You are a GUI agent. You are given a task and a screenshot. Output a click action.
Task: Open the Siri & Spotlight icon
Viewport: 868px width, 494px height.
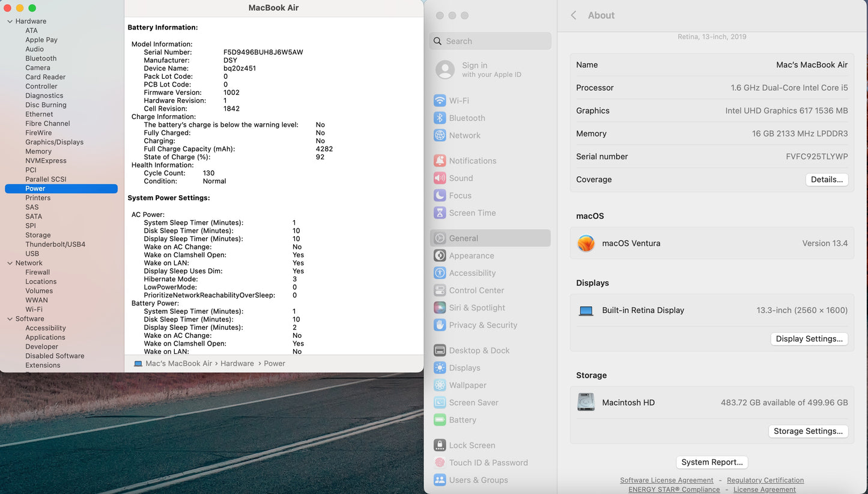click(x=440, y=308)
